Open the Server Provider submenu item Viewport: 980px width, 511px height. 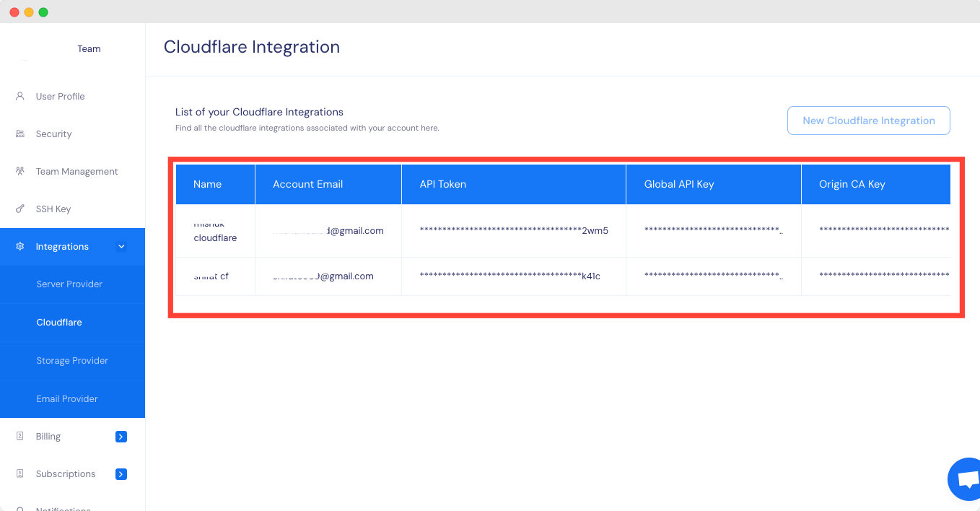coord(69,284)
